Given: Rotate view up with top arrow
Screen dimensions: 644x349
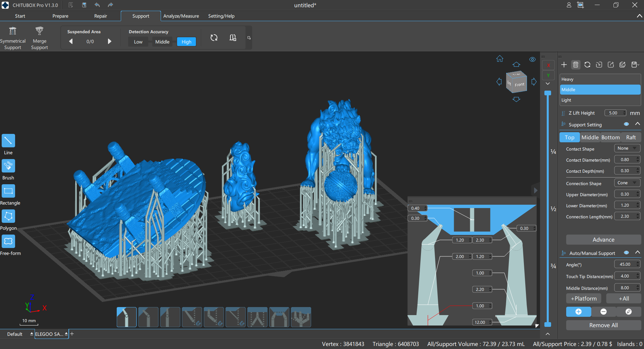Looking at the screenshot, I should coord(516,64).
